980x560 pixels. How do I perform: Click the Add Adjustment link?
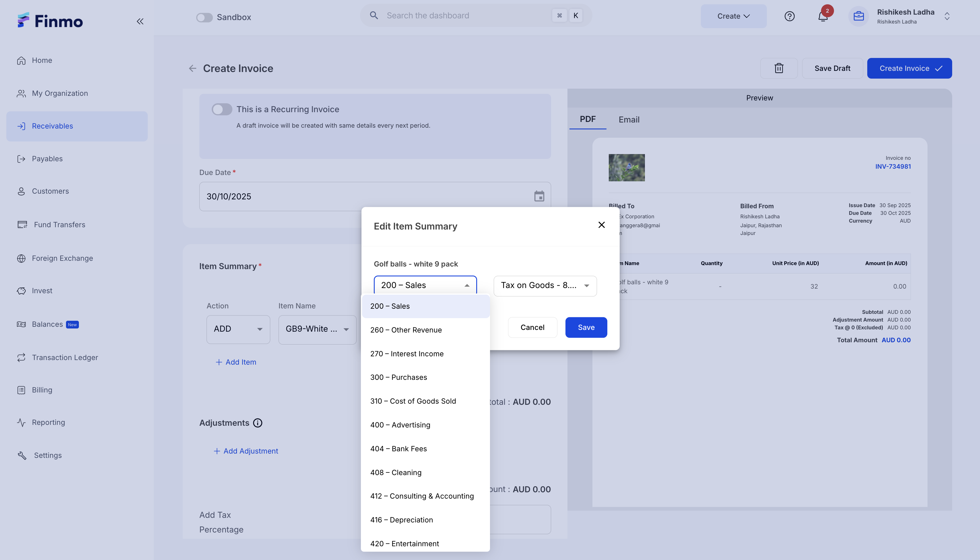(x=246, y=451)
